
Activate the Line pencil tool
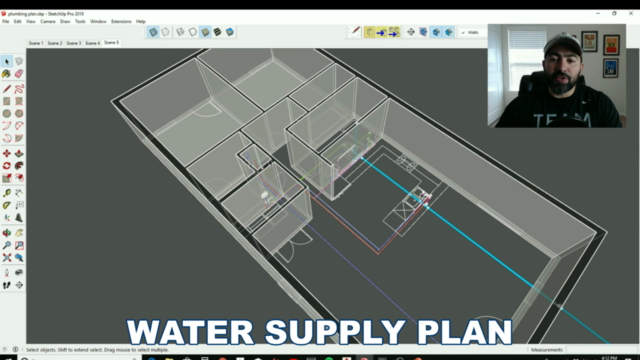tap(7, 89)
